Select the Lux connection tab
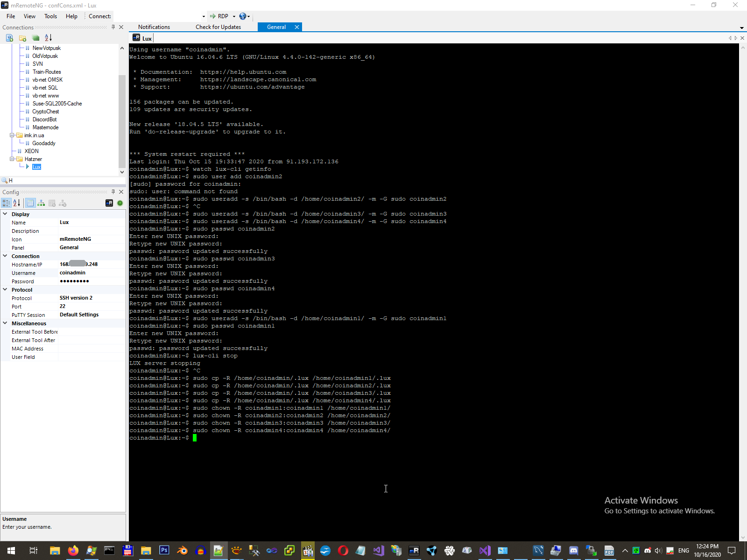 [x=142, y=38]
